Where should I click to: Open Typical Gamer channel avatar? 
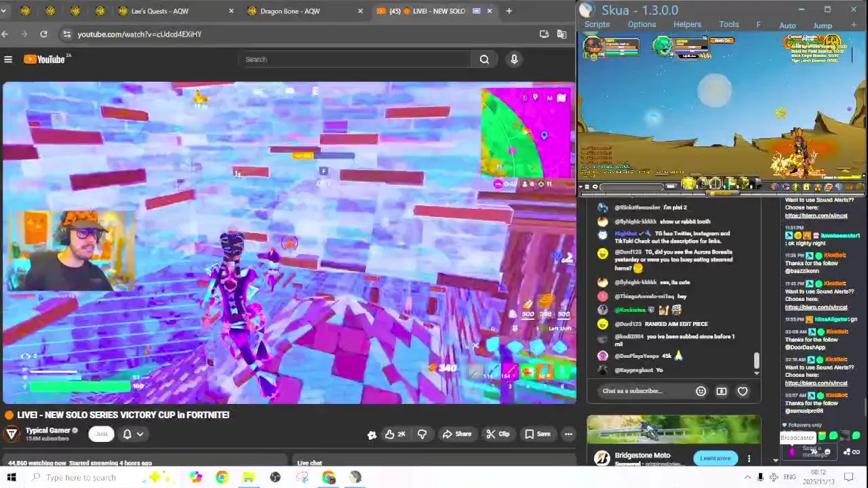coord(12,434)
